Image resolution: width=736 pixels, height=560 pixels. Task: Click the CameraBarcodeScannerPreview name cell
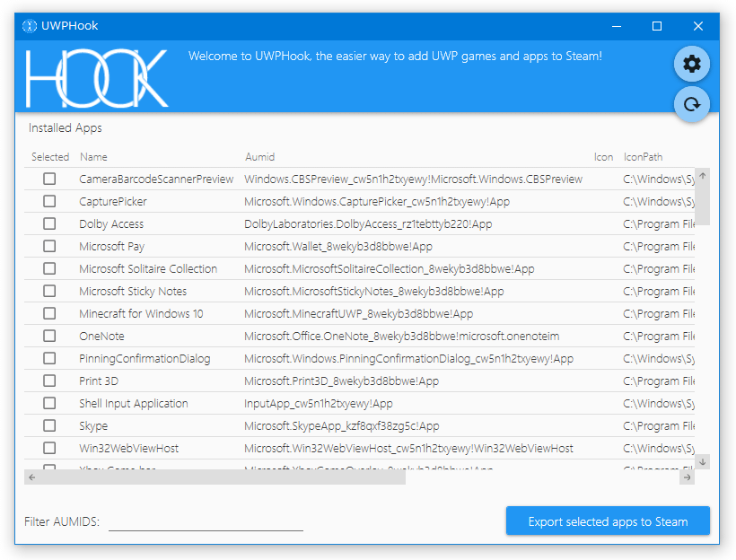(x=156, y=179)
